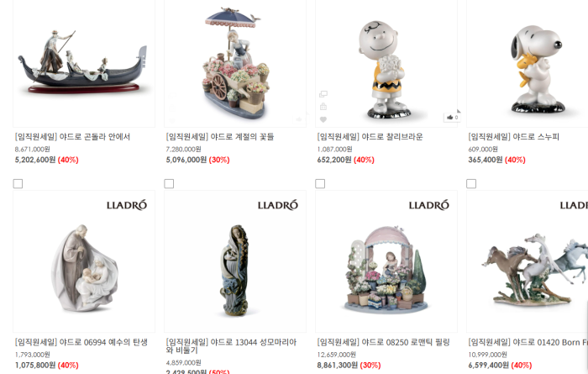Viewport: 588px width, 374px height.
Task: Click LLADRÓ logo on 성모마리아 product card
Action: (x=277, y=205)
